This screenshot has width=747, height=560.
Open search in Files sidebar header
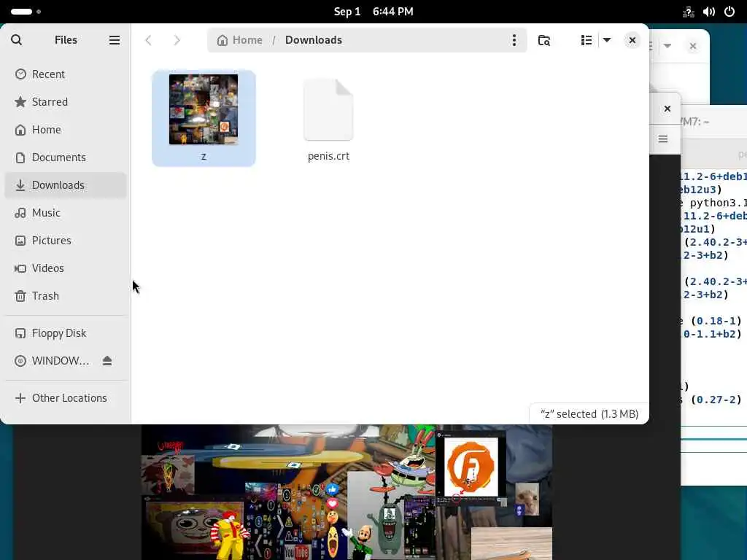(x=16, y=40)
